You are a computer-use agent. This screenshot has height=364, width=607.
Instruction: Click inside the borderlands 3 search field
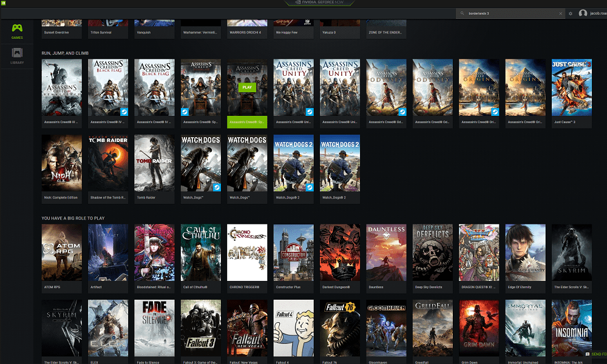pos(510,13)
